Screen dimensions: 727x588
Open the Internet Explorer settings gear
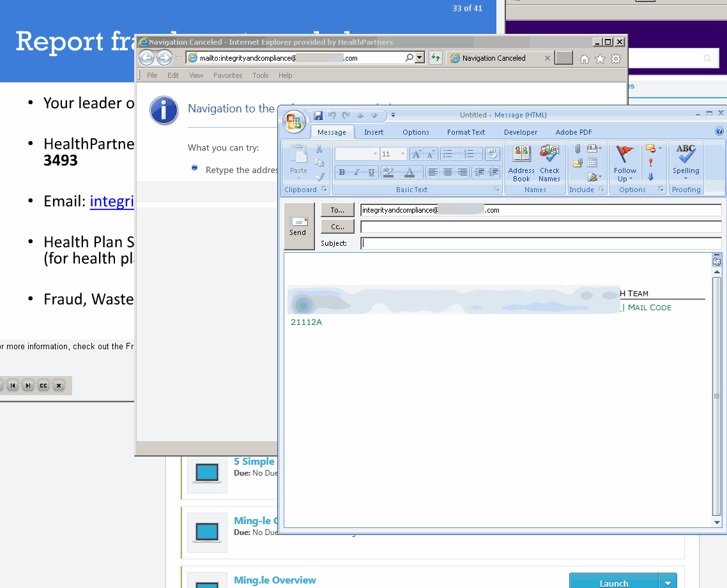pos(616,59)
